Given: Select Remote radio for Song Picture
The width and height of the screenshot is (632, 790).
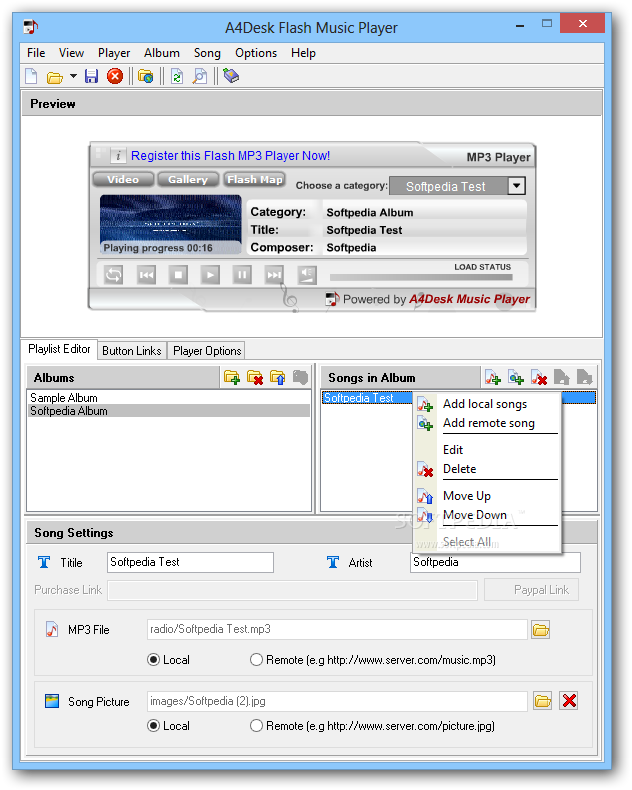Looking at the screenshot, I should [257, 726].
